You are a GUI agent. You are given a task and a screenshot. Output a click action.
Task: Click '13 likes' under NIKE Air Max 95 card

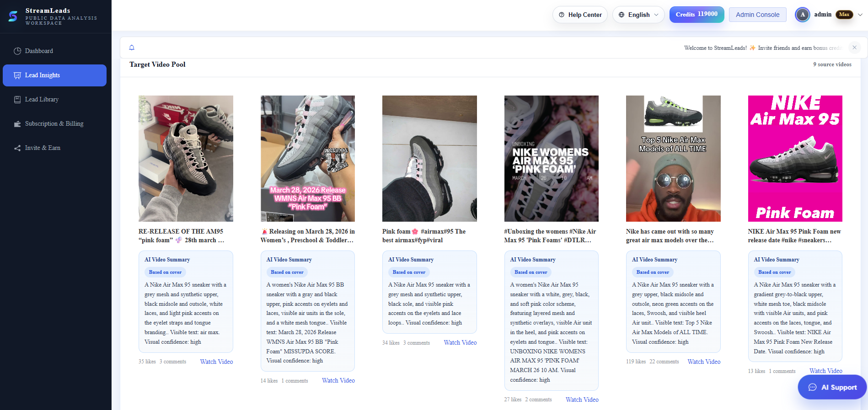tap(756, 371)
